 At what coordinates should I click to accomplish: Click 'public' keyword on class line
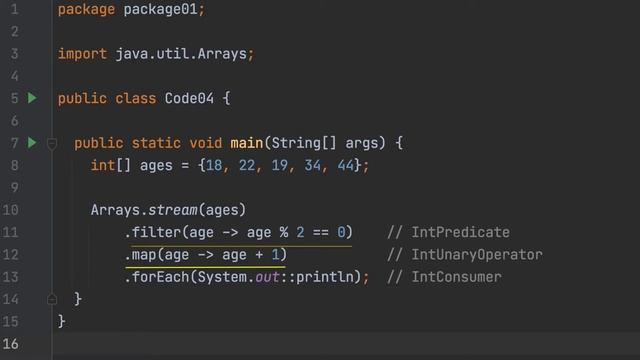tap(82, 98)
